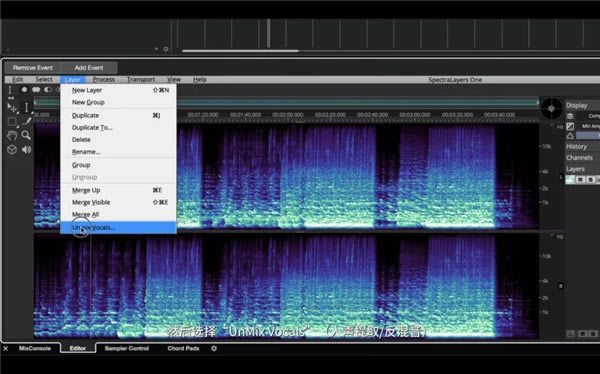The width and height of the screenshot is (600, 374).
Task: Choose New Group menu entry
Action: [118, 102]
